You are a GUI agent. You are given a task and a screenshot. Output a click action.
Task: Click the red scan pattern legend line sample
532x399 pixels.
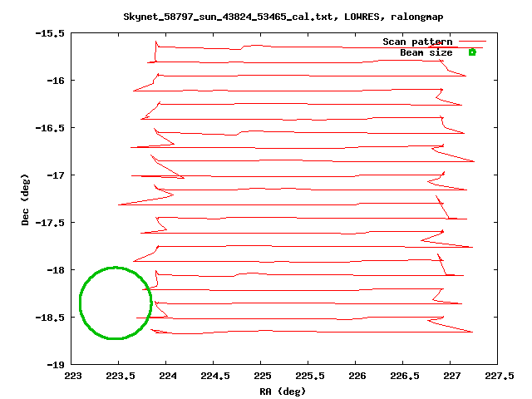[x=472, y=42]
